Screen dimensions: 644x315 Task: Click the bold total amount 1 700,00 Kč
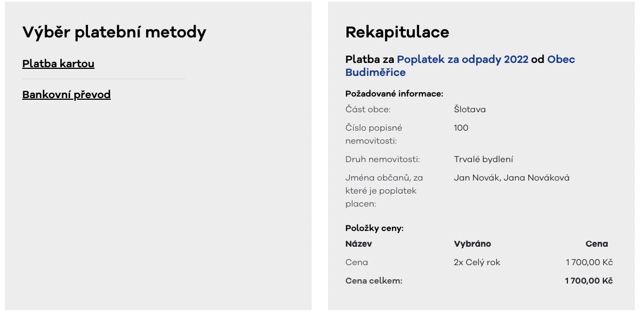[x=589, y=281]
